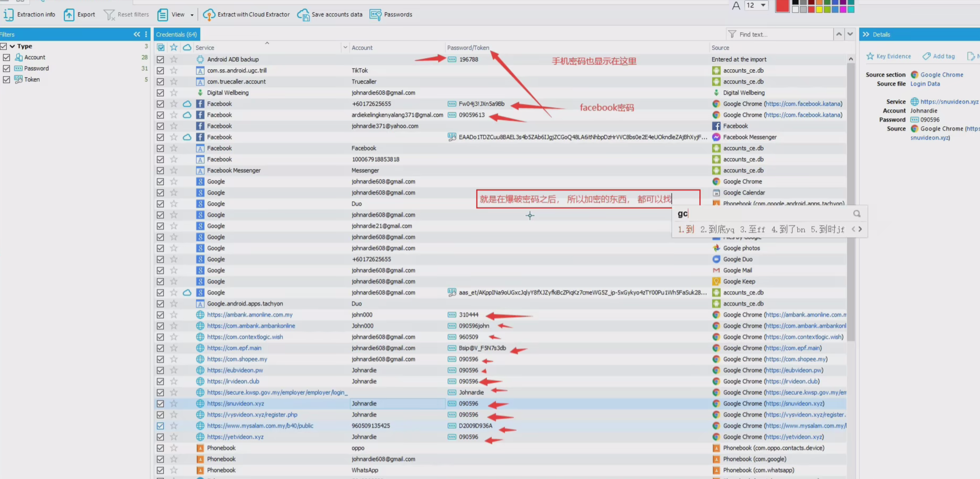
Task: Open Filters panel options menu
Action: click(x=146, y=34)
